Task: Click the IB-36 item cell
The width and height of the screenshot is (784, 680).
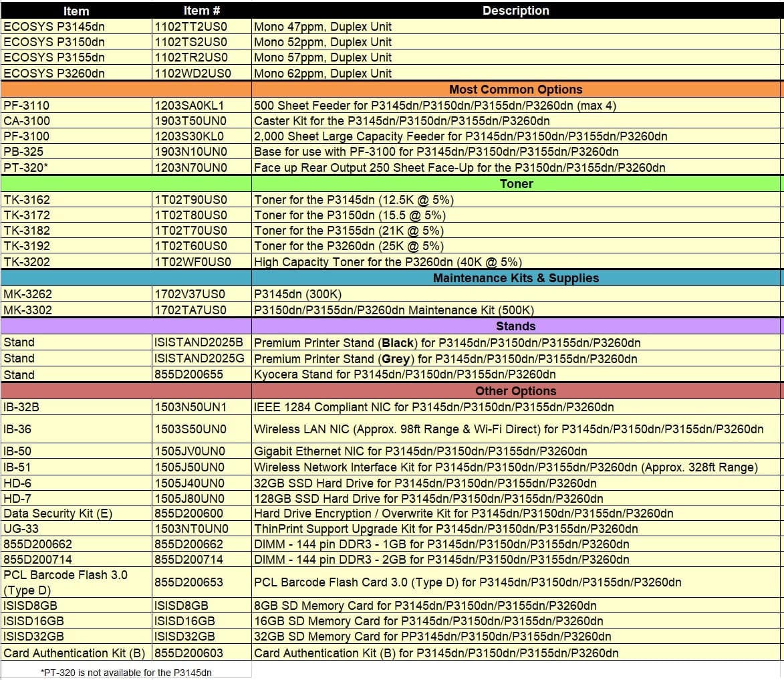Action: click(76, 429)
